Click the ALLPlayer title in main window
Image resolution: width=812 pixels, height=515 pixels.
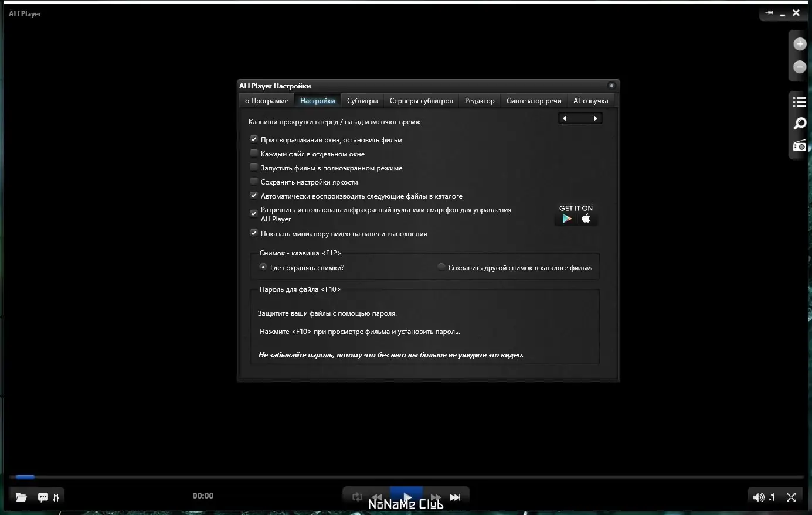pos(25,14)
